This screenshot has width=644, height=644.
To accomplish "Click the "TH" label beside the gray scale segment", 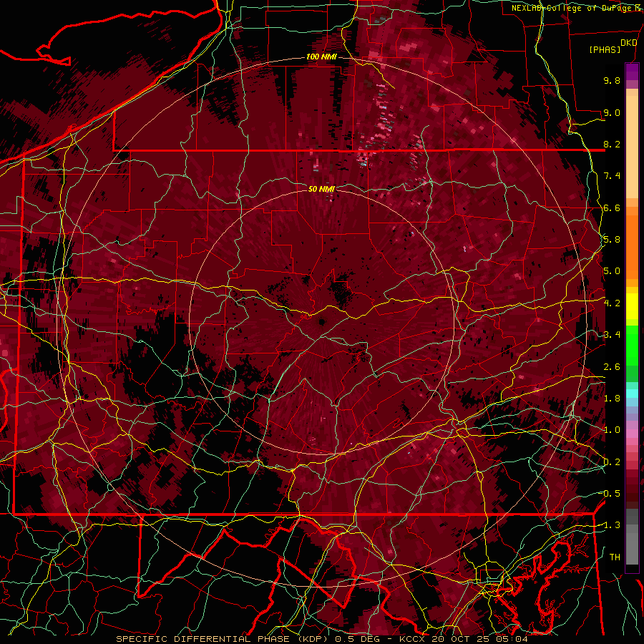I will pos(615,557).
